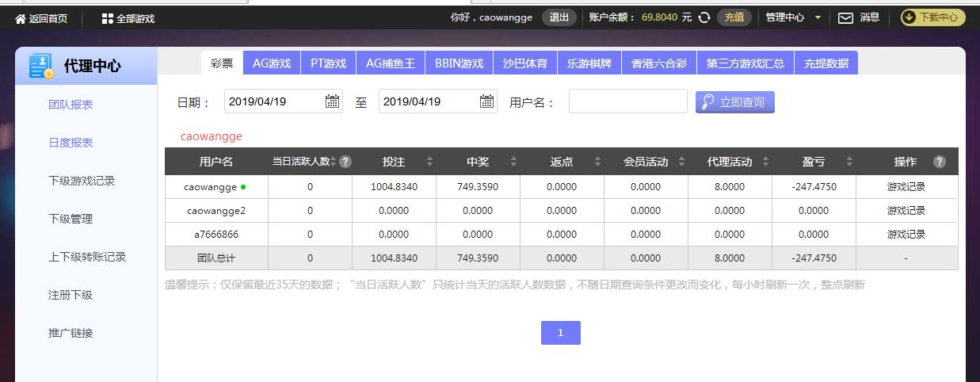Click the grid icon beside 全部游戏
The height and width of the screenshot is (382, 980).
point(108,18)
